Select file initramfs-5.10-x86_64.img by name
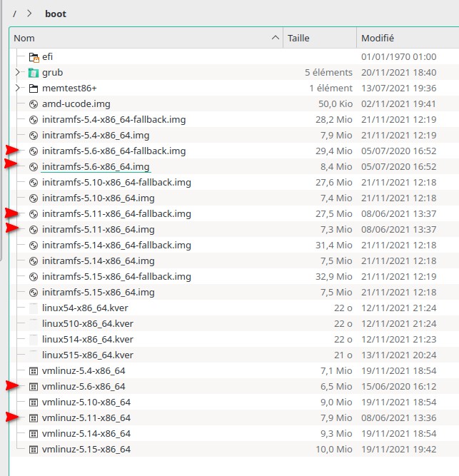The image size is (459, 476). pos(99,198)
